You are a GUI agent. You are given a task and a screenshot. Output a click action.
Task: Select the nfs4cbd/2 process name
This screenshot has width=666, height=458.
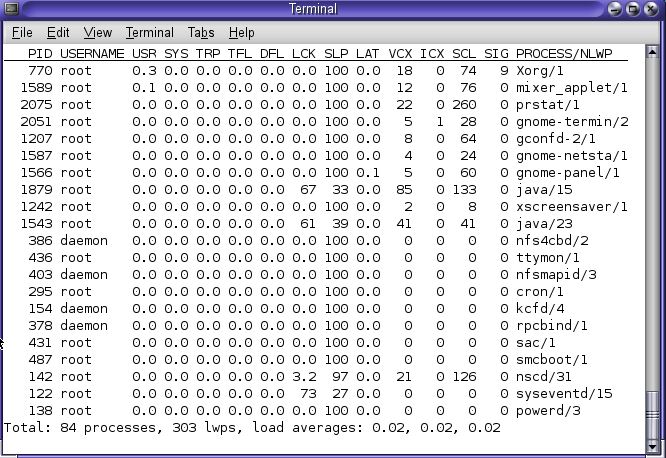552,240
